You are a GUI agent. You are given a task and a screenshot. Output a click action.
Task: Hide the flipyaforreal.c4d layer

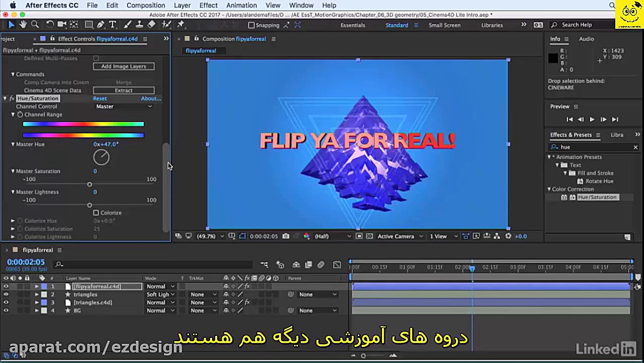pos(6,286)
